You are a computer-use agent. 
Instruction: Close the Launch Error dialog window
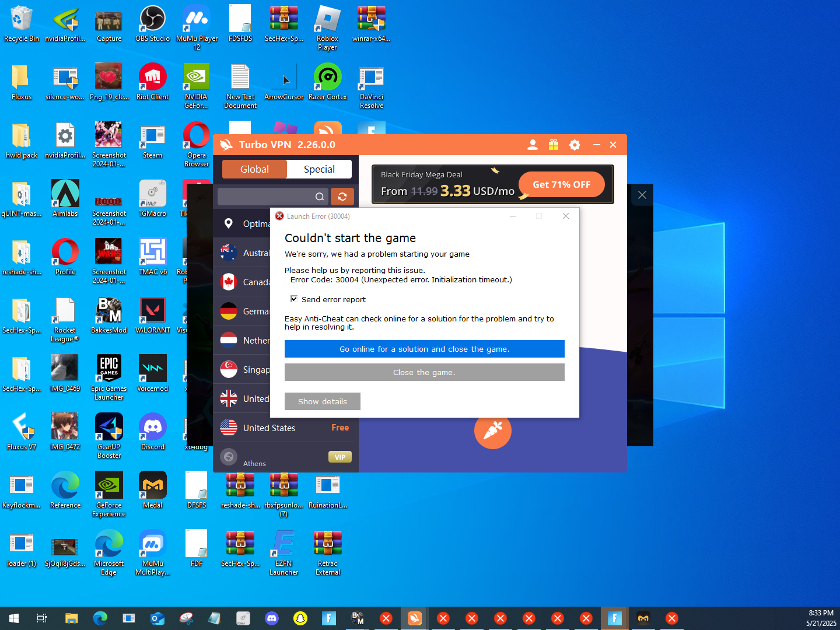[565, 216]
